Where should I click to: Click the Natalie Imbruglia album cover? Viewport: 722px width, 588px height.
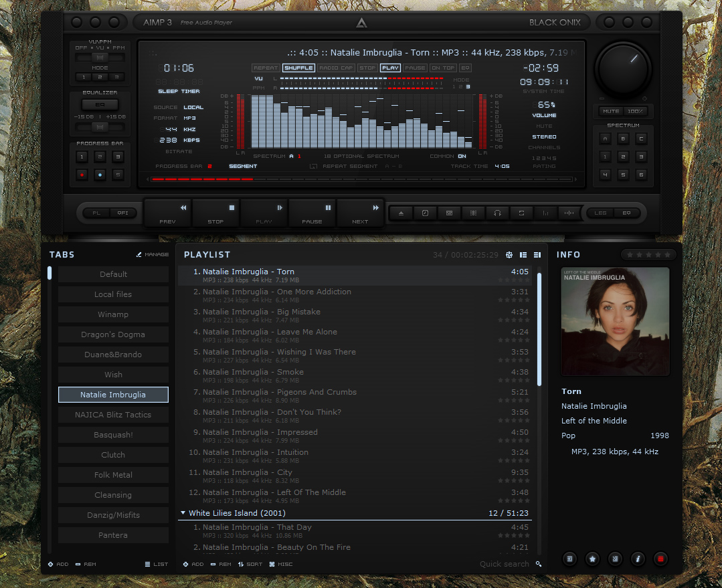pyautogui.click(x=615, y=321)
